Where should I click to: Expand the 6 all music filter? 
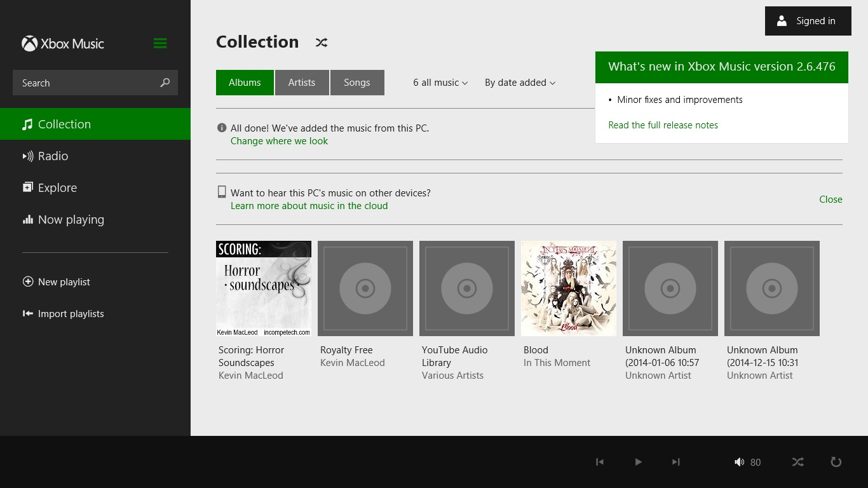click(x=440, y=83)
